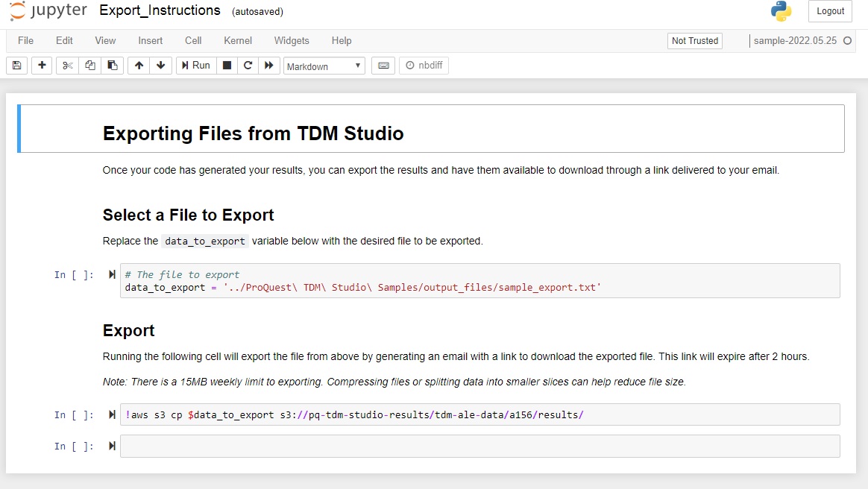This screenshot has height=489, width=868.
Task: Move selected cell up
Action: (139, 66)
